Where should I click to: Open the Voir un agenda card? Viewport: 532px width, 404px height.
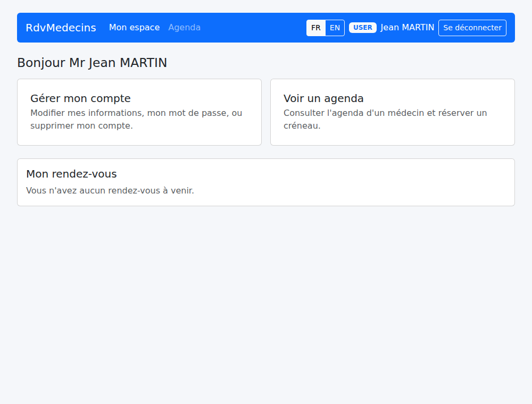pos(393,112)
